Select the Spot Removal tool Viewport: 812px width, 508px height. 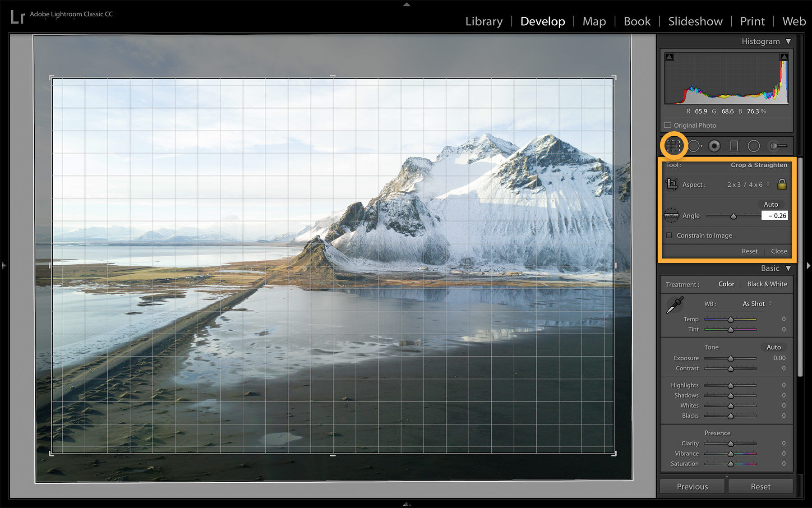(695, 146)
